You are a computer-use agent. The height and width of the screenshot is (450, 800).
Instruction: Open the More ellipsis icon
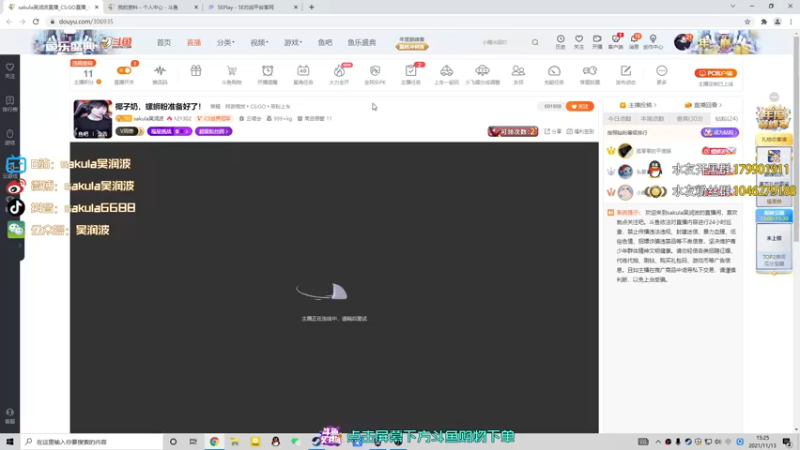coord(661,71)
